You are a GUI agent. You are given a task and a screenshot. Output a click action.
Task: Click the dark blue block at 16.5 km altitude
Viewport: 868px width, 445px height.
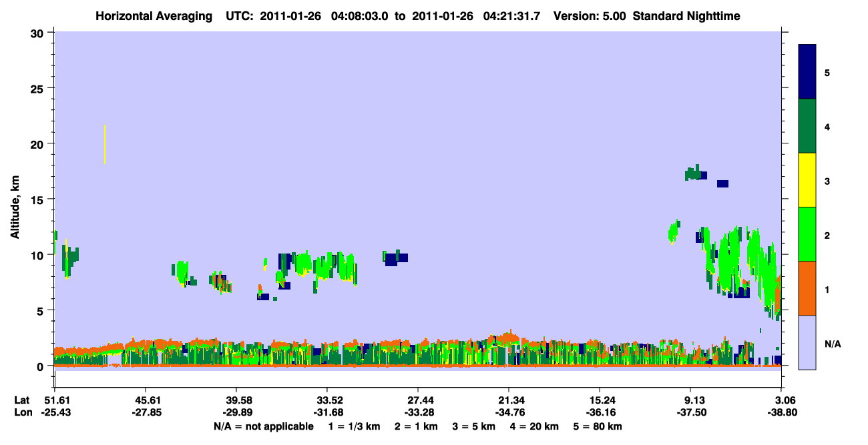(722, 183)
